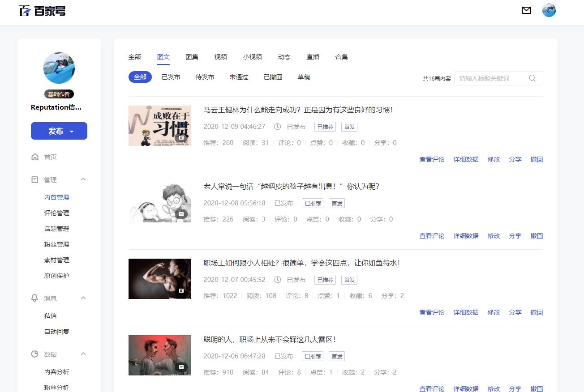584x392 pixels.
Task: Open 原创保护 in the sidebar
Action: [57, 276]
